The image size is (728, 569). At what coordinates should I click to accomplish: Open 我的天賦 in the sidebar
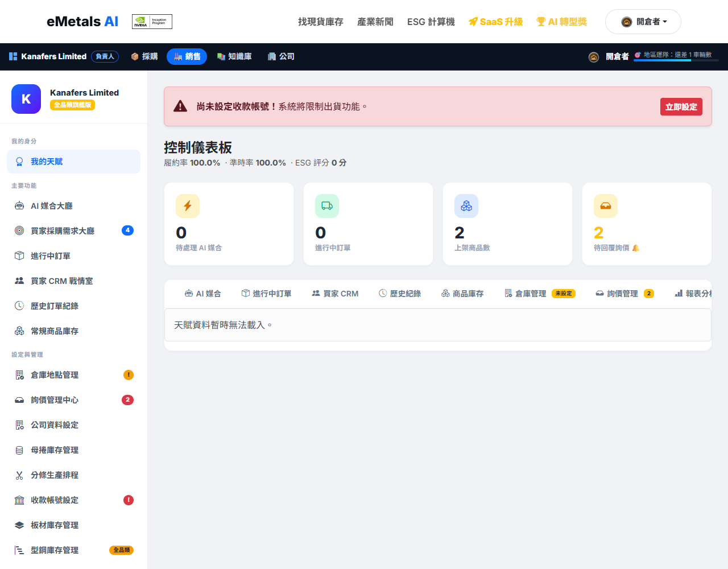[x=73, y=162]
